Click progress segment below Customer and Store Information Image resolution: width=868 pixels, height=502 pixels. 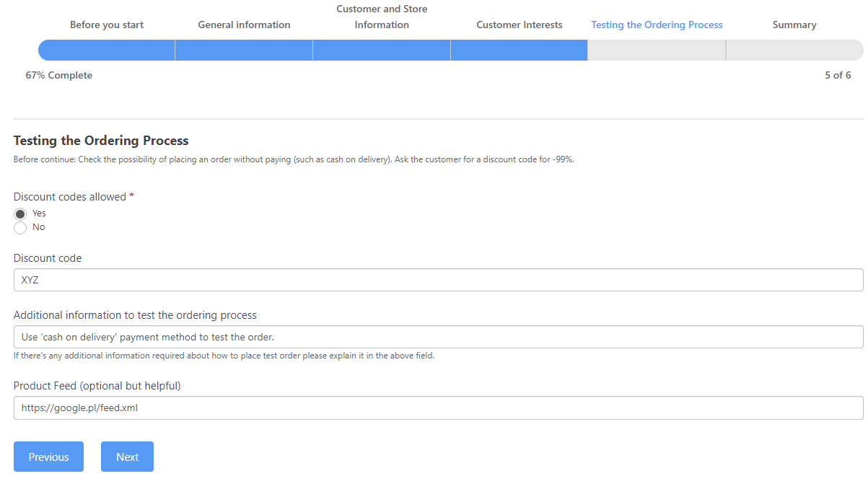382,50
